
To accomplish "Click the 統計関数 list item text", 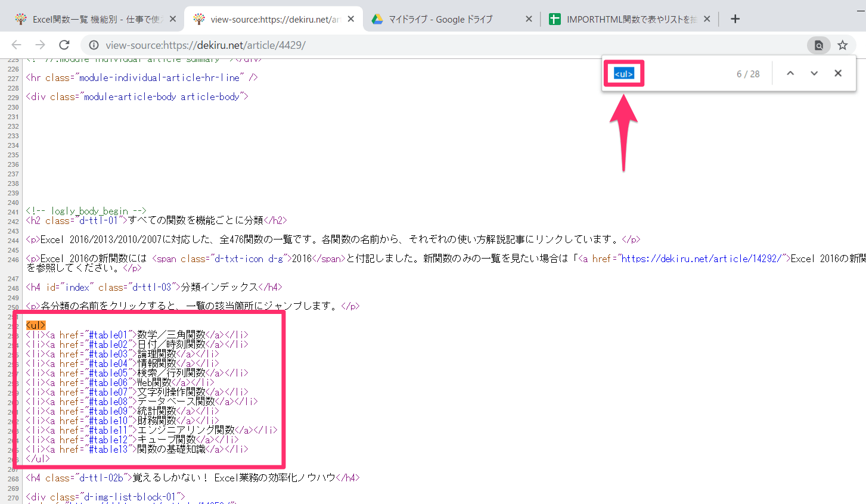I will click(157, 411).
